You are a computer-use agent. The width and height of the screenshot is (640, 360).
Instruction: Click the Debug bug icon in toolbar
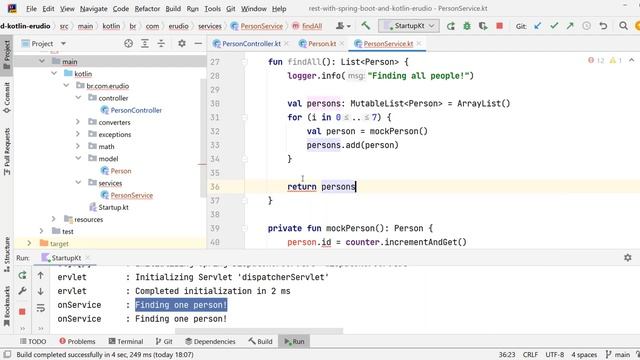pyautogui.click(x=467, y=26)
